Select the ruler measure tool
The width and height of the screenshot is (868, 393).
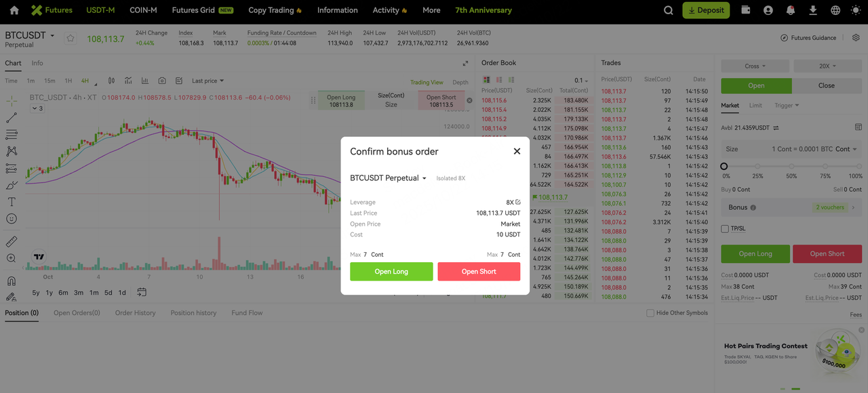point(12,241)
